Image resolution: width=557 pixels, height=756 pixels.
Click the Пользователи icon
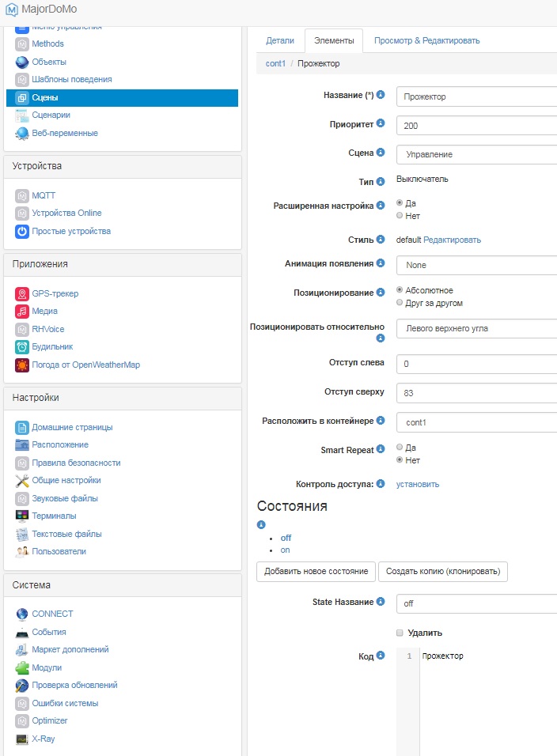21,551
